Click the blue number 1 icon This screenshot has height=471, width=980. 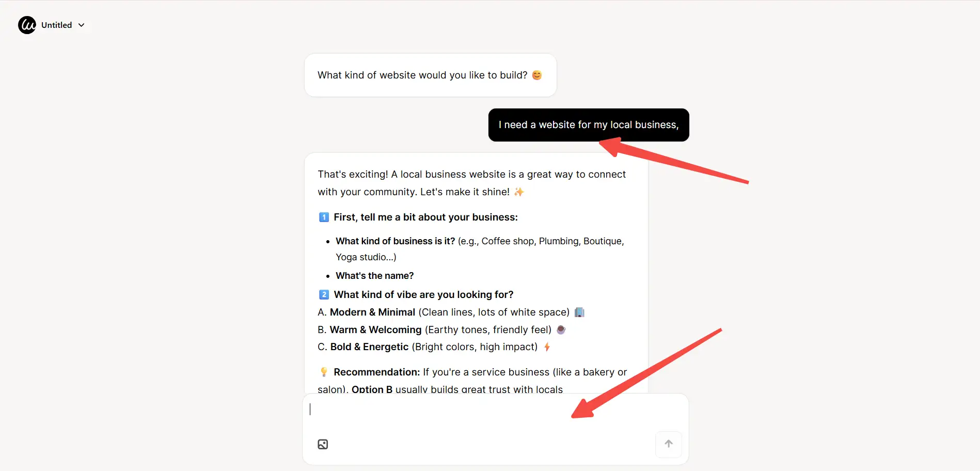click(324, 217)
